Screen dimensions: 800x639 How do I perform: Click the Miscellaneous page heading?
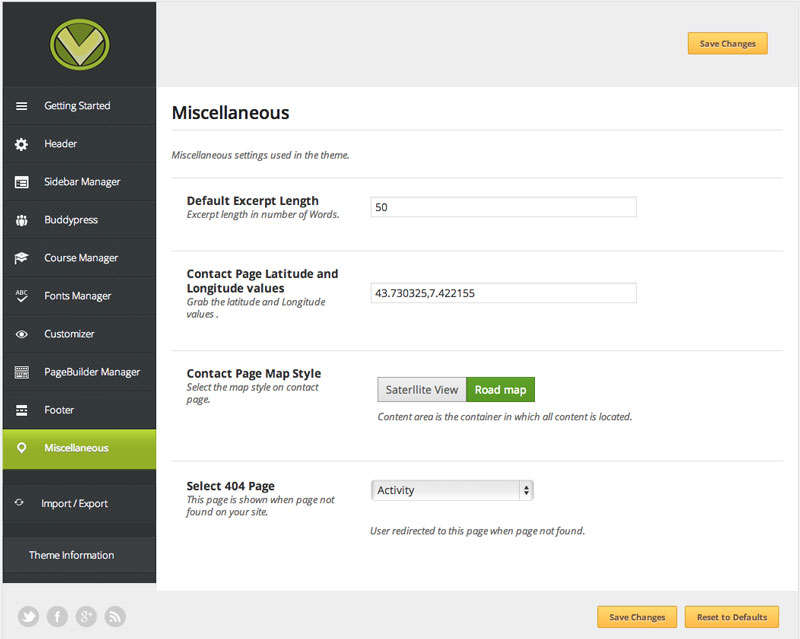(231, 113)
